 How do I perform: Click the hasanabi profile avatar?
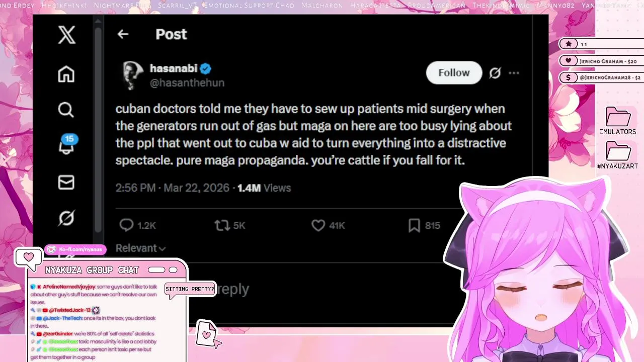(x=132, y=75)
